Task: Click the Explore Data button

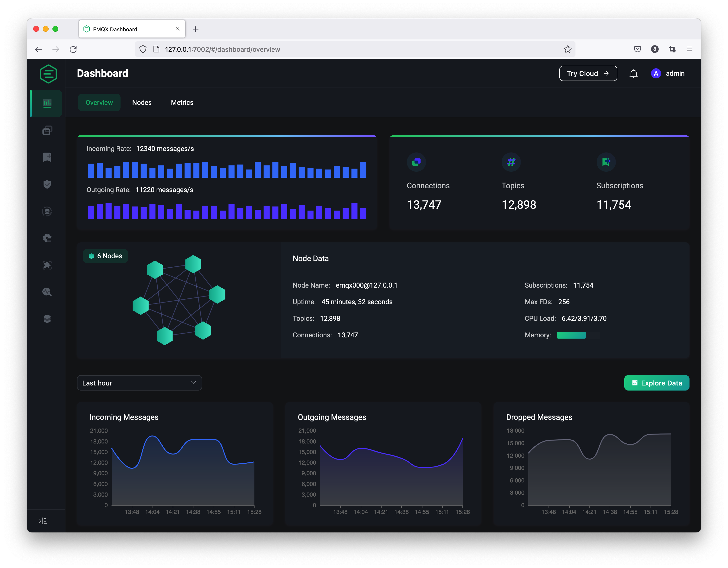Action: click(x=656, y=383)
